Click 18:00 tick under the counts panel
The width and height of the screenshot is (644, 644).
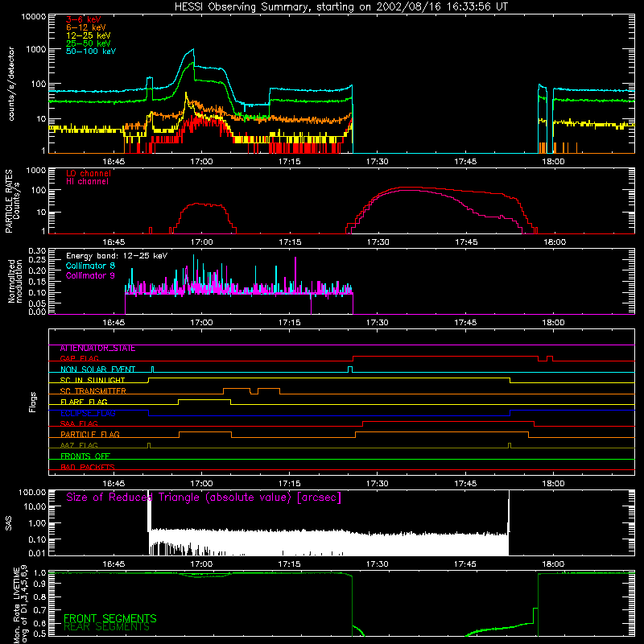553,162
